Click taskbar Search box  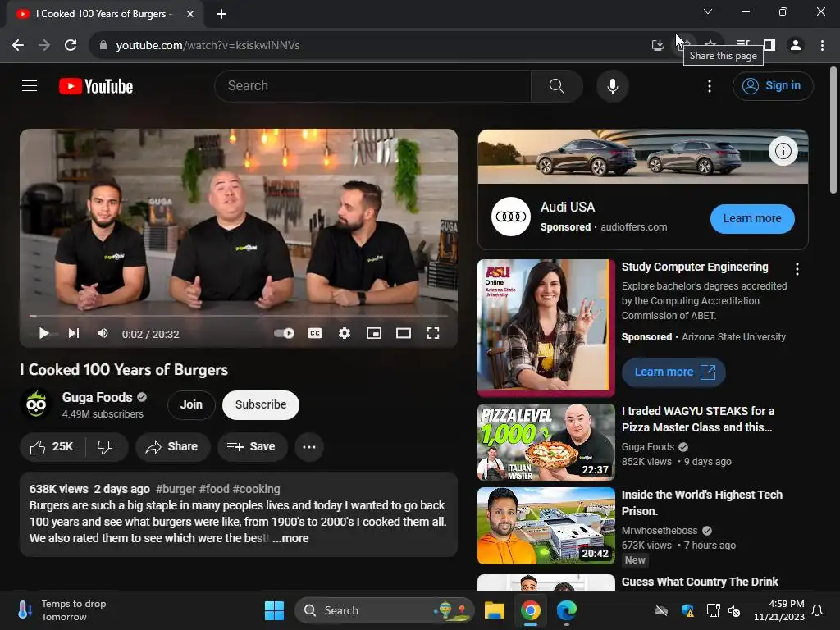(385, 610)
